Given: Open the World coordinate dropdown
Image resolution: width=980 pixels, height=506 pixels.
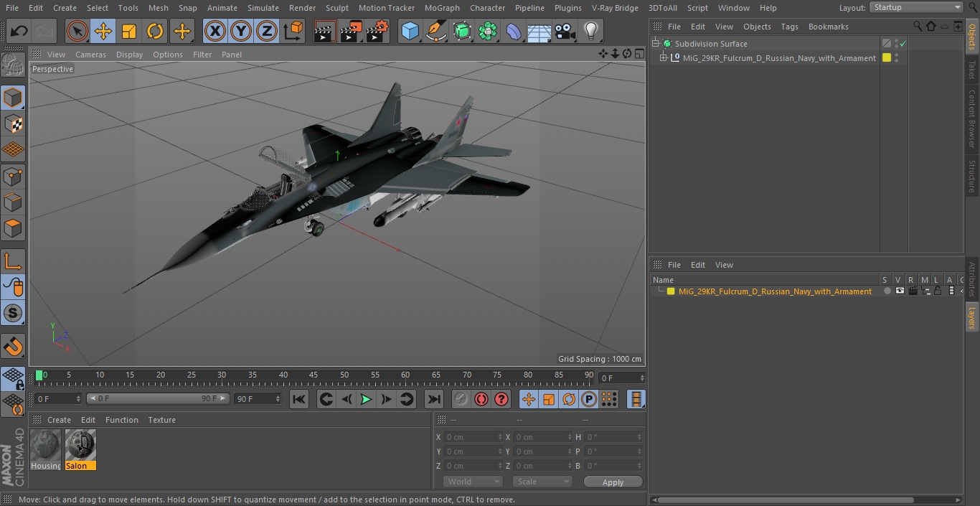Looking at the screenshot, I should 472,482.
